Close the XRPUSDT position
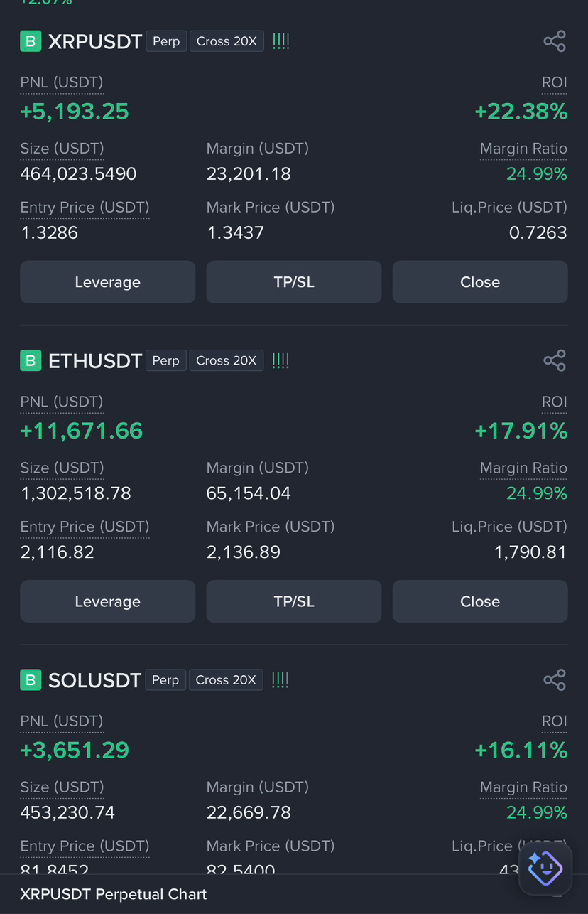588x914 pixels. (479, 282)
